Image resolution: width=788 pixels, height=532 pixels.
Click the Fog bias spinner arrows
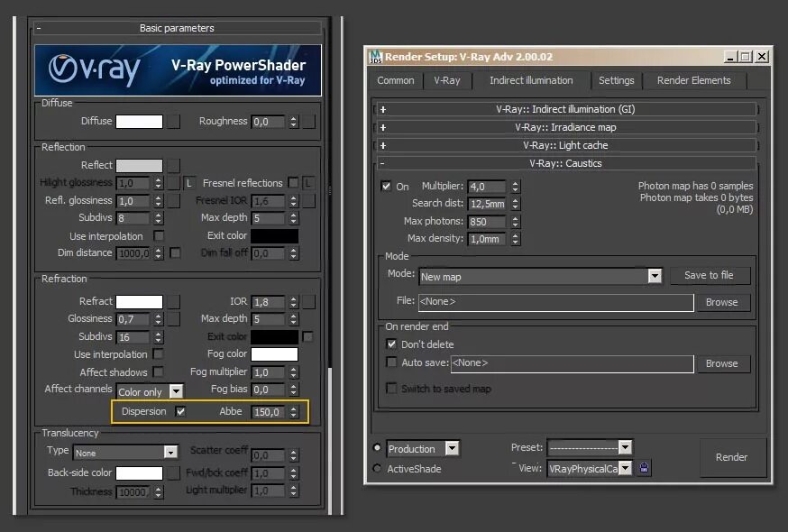point(294,390)
